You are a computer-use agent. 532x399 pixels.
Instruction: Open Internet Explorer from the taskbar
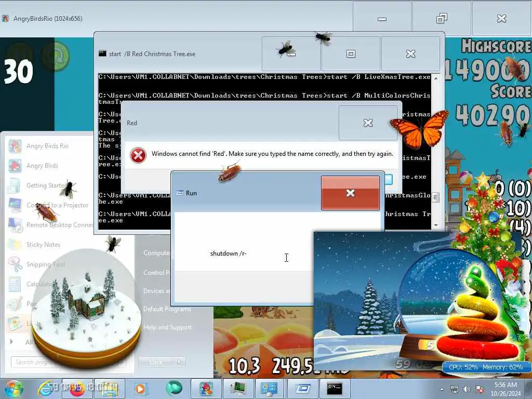pyautogui.click(x=45, y=389)
